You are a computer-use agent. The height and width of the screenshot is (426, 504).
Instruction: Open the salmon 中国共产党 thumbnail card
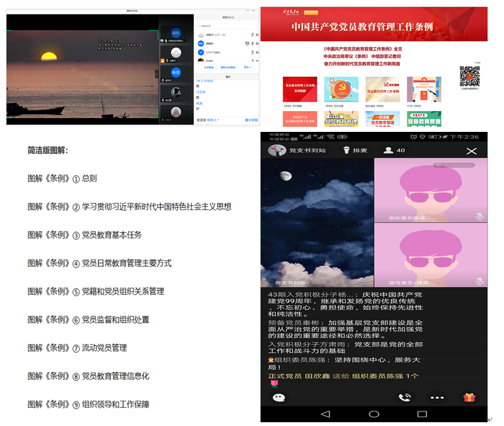pos(300,119)
